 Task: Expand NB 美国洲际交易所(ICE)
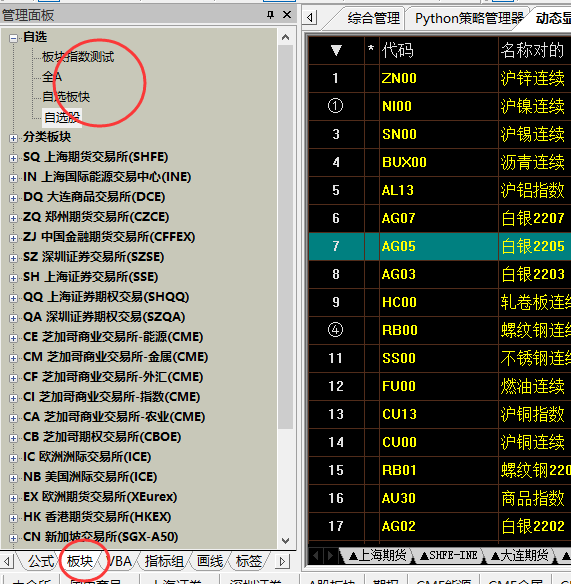click(13, 478)
